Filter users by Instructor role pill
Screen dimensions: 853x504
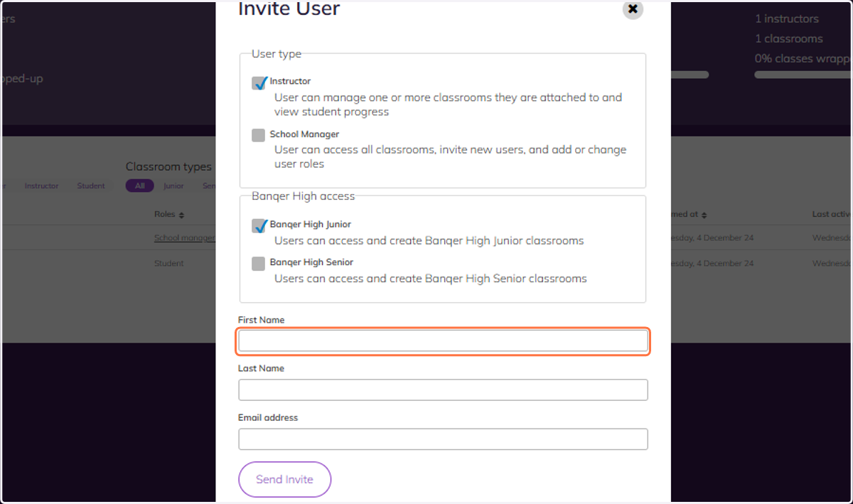coord(41,186)
